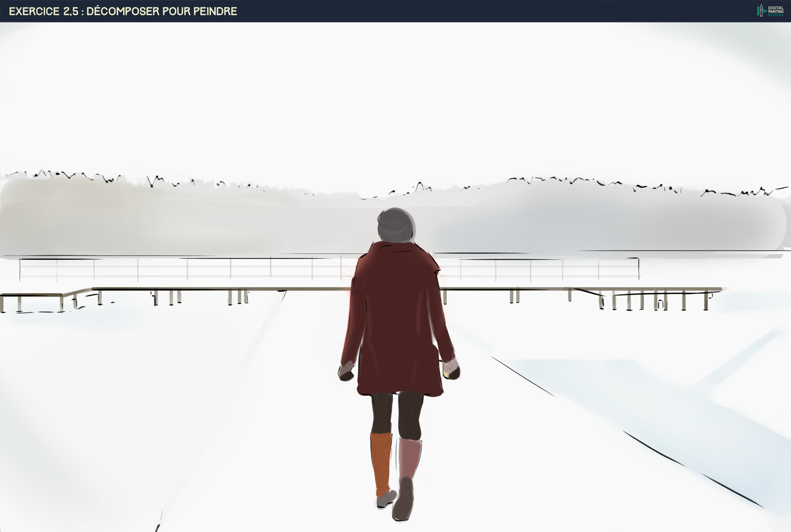
Task: Click the .SCHOOL label in the logo
Action: tap(776, 15)
